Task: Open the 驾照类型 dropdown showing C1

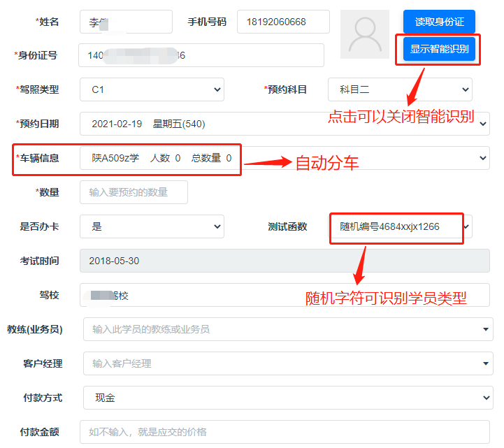Action: click(x=152, y=89)
